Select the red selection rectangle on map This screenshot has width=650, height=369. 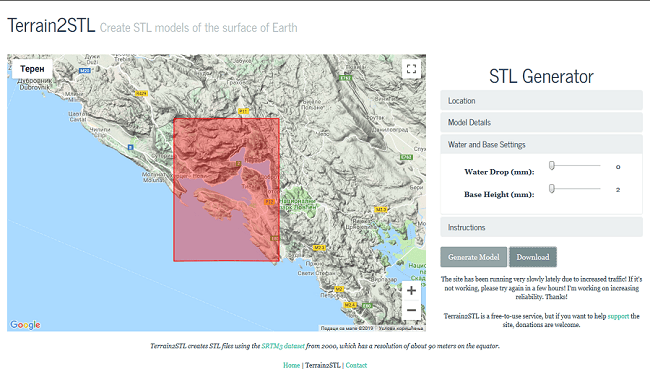coord(226,190)
